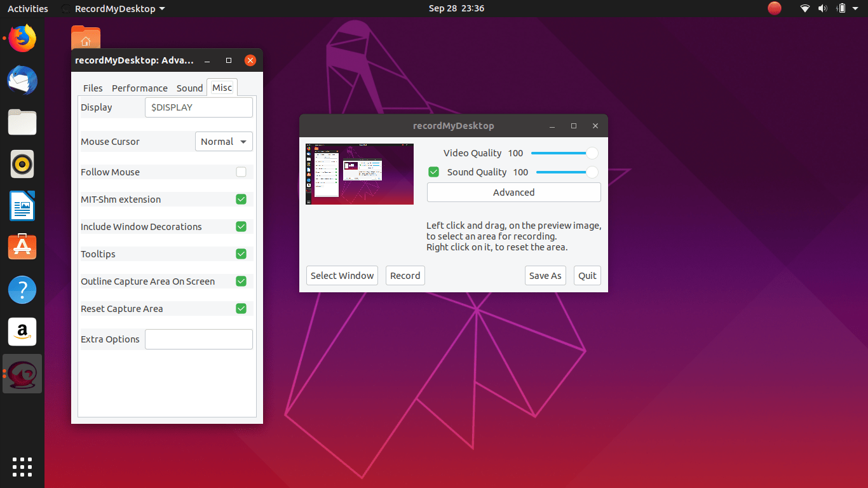Close the recordMyDesktop main window
Screen dimensions: 868x488
pyautogui.click(x=595, y=126)
